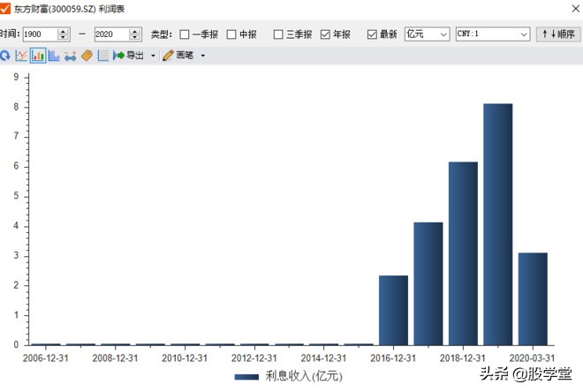Uncheck the 最新 checkbox
This screenshot has width=583, height=392.
[x=372, y=34]
